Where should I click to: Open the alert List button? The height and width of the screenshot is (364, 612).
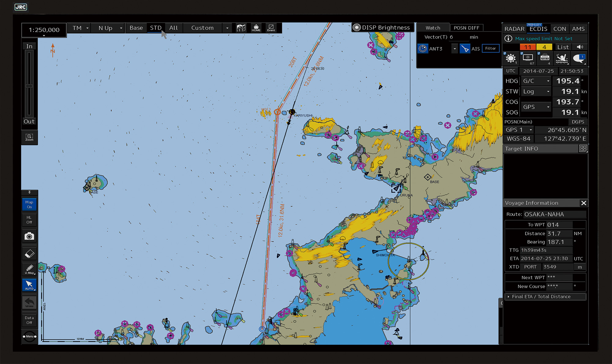[563, 47]
